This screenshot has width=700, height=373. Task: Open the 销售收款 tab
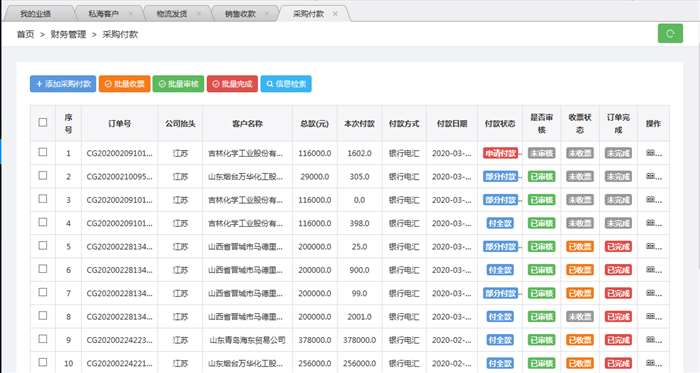point(240,14)
